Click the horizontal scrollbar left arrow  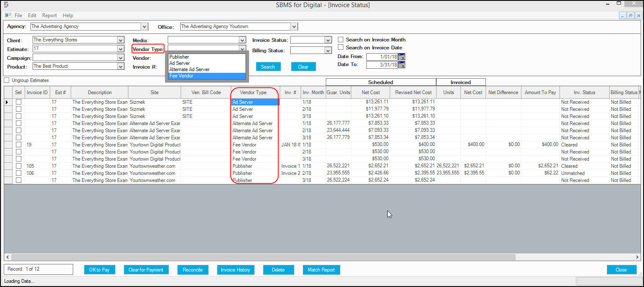pyautogui.click(x=8, y=257)
